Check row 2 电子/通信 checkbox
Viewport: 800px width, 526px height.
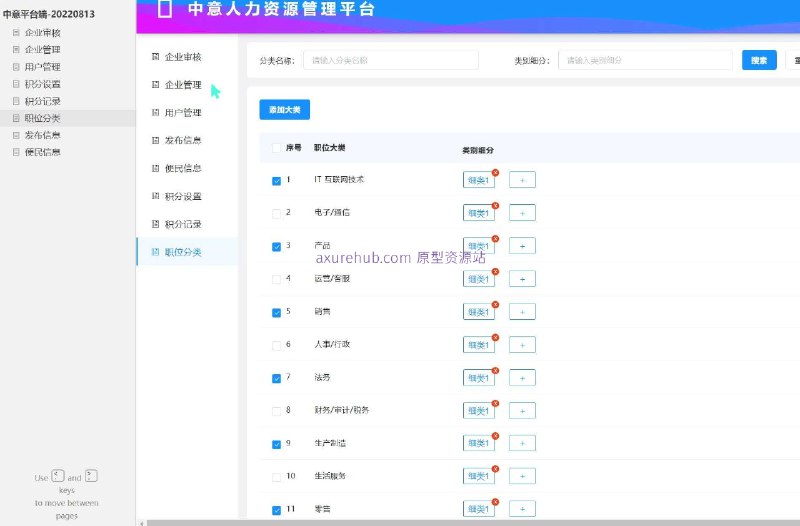277,214
